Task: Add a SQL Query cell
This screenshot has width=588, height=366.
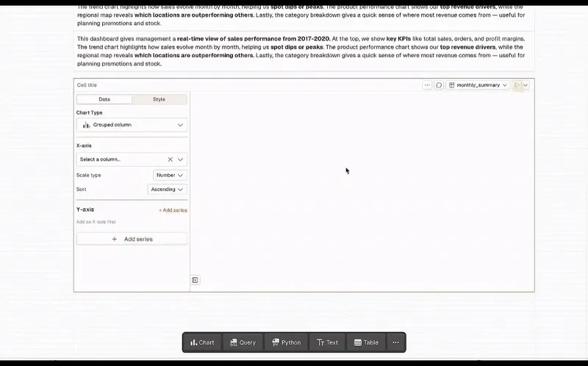Action: point(243,342)
